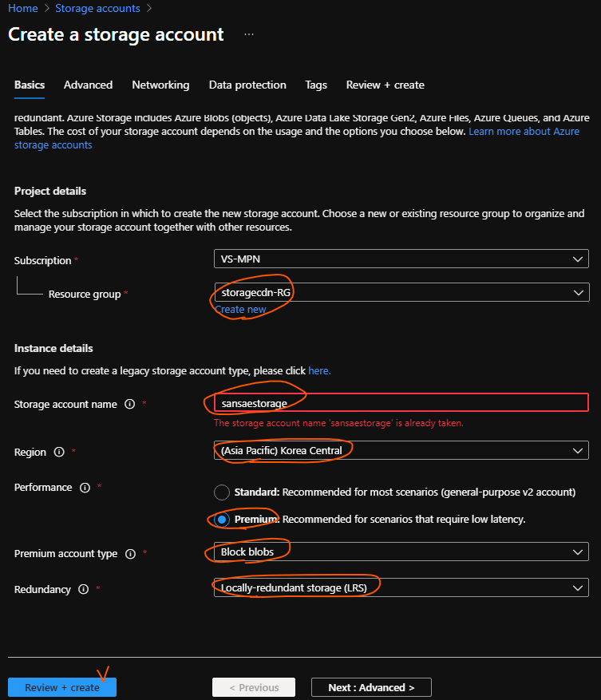This screenshot has height=700, width=601.
Task: Click the info icon beside Storage account name
Action: (130, 405)
